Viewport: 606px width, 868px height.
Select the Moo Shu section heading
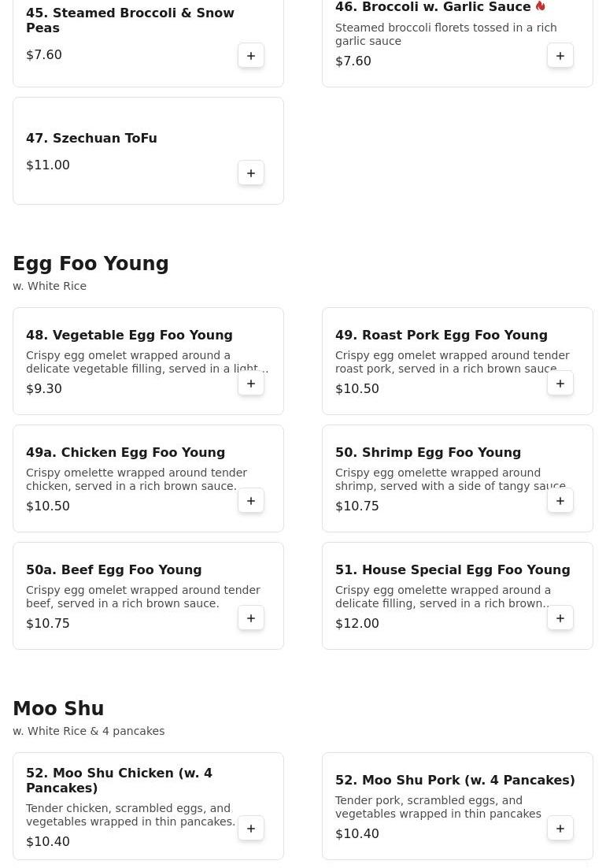point(58,709)
